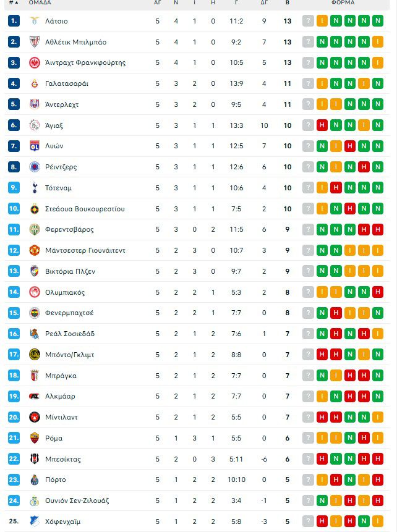Click the Tottenham club logo
The width and height of the screenshot is (397, 532).
point(34,188)
